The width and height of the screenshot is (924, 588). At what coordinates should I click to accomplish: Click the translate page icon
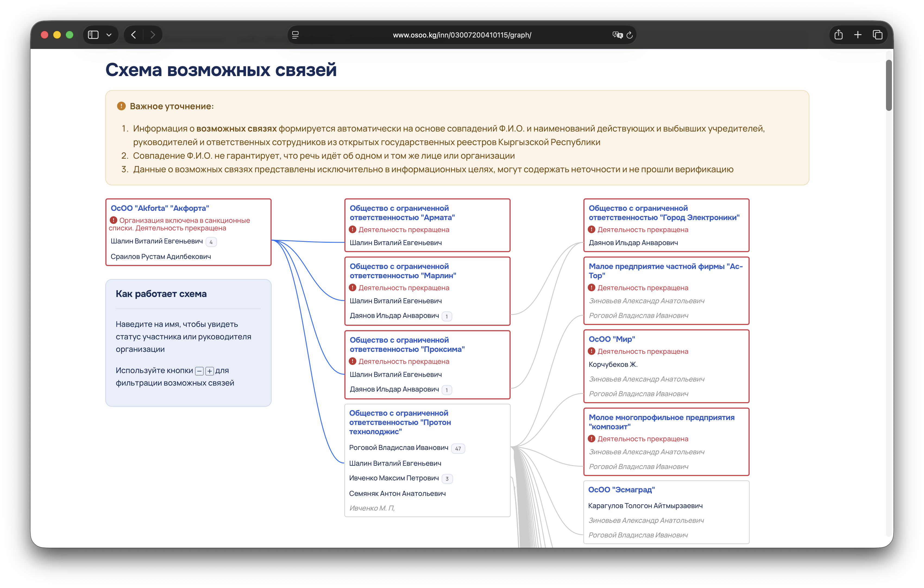tap(617, 35)
